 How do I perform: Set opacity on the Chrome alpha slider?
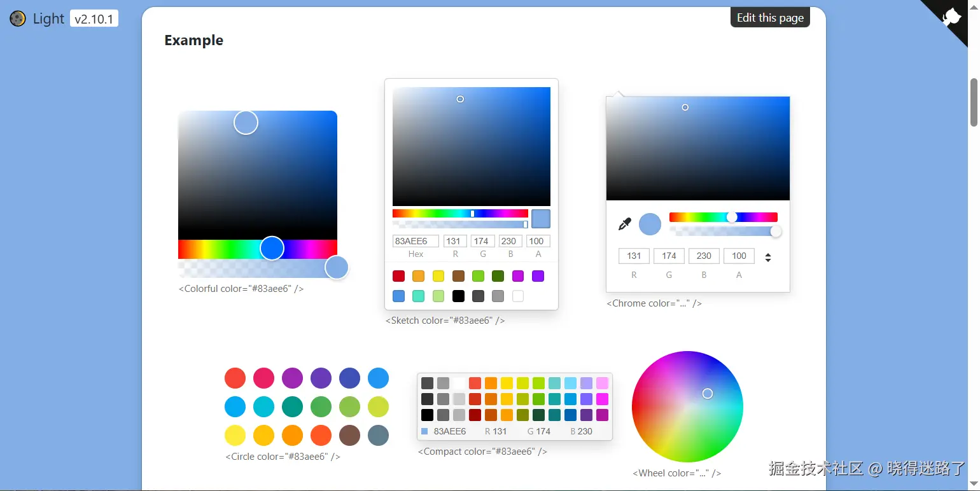(x=724, y=232)
